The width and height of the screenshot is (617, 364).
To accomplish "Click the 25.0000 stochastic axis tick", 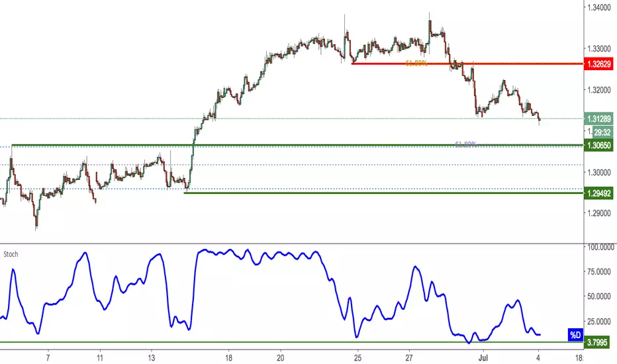I will click(600, 322).
